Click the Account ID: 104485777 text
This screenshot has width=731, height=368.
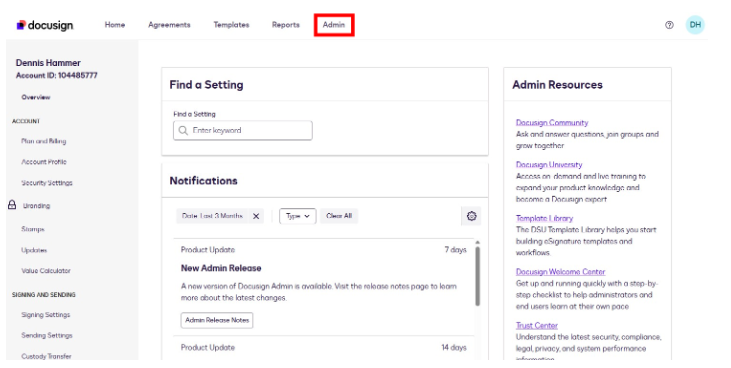(x=56, y=75)
